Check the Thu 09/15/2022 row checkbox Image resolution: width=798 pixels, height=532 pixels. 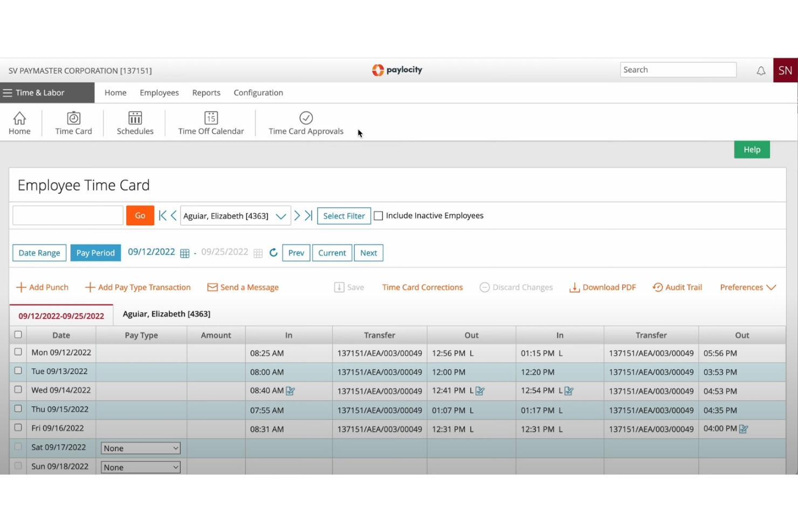click(x=18, y=409)
